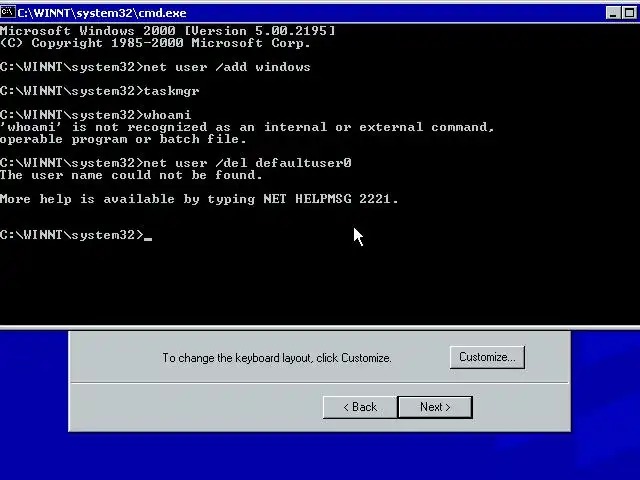
Task: Click 'The user name could not be found.'
Action: [131, 175]
